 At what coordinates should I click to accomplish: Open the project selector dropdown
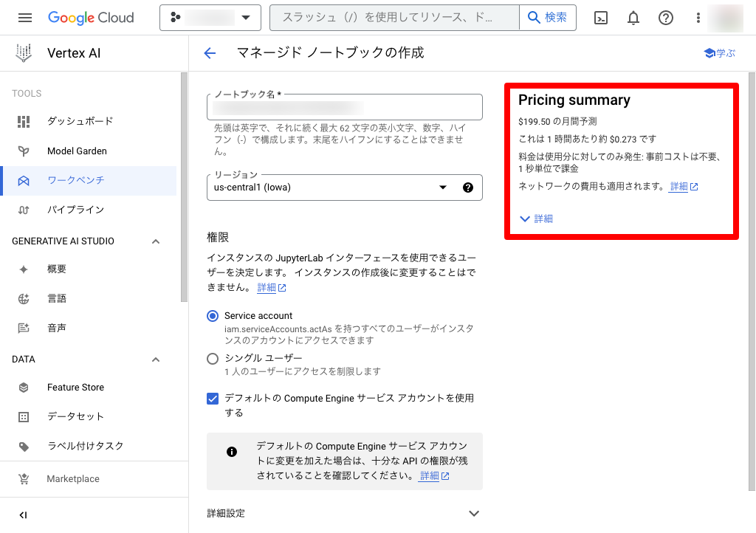[x=210, y=18]
